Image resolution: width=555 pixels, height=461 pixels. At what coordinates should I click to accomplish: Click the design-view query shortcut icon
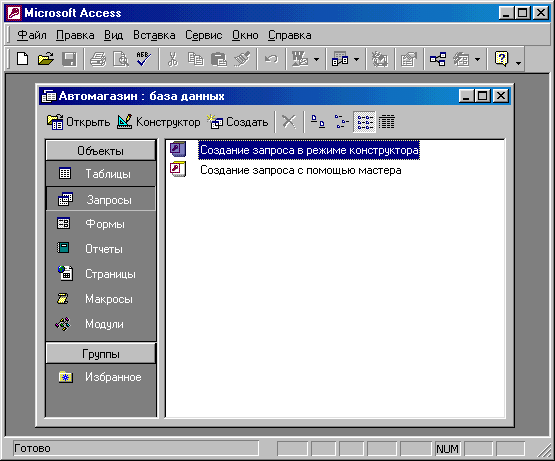tap(178, 149)
